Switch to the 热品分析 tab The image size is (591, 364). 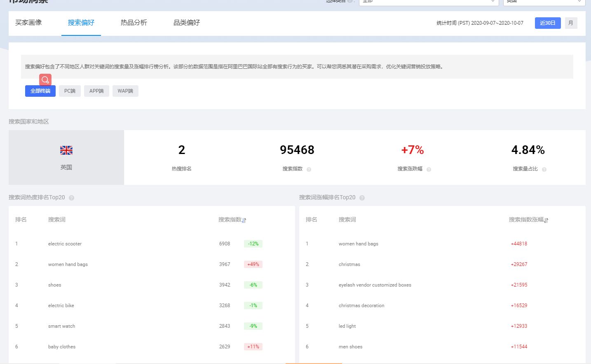[x=133, y=23]
